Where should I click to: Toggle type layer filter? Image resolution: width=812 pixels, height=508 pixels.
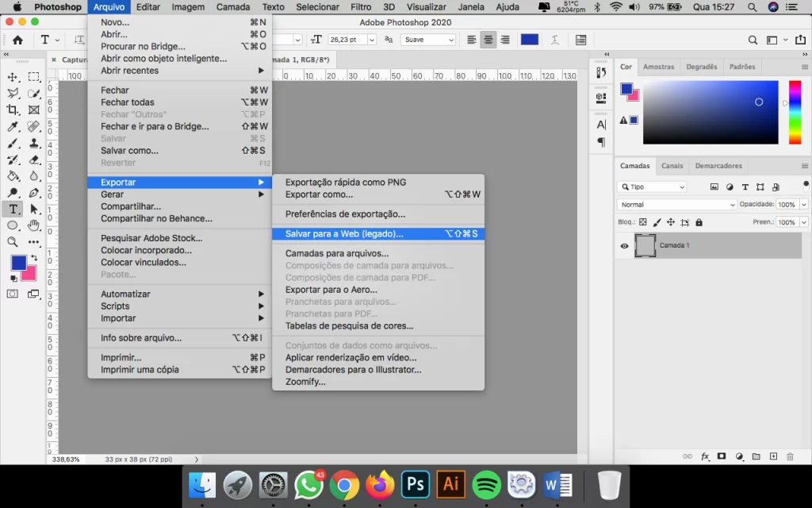[x=745, y=187]
